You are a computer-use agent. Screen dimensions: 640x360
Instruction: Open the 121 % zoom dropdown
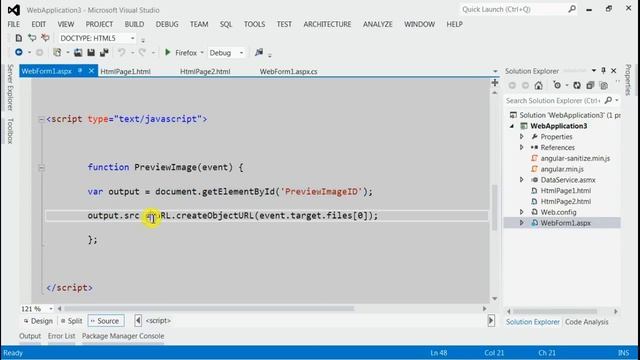pos(51,309)
